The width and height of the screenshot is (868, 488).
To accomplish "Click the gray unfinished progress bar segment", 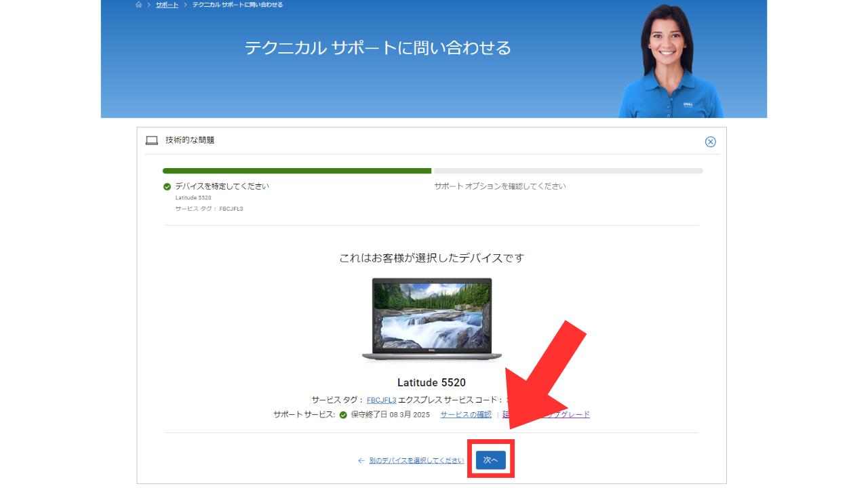I will pos(568,171).
